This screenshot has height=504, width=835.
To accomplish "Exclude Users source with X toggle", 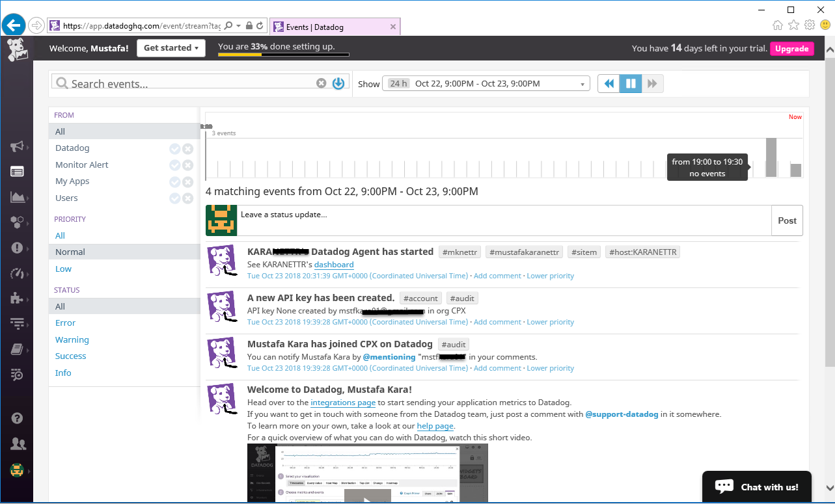I will click(187, 198).
